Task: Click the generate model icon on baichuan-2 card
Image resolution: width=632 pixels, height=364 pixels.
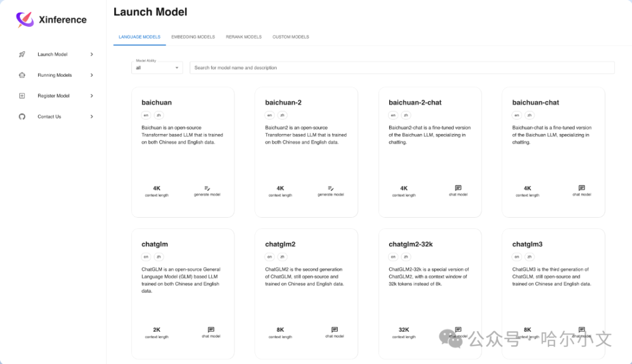Action: [x=331, y=188]
